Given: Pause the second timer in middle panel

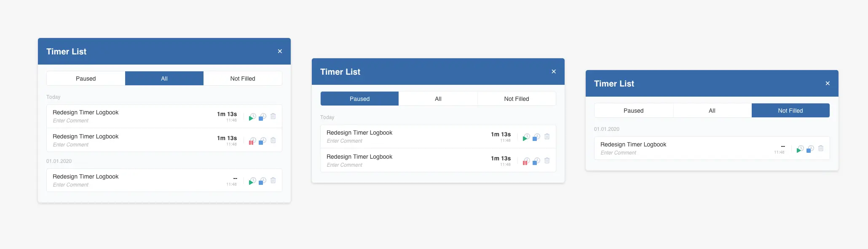Looking at the screenshot, I should point(526,161).
